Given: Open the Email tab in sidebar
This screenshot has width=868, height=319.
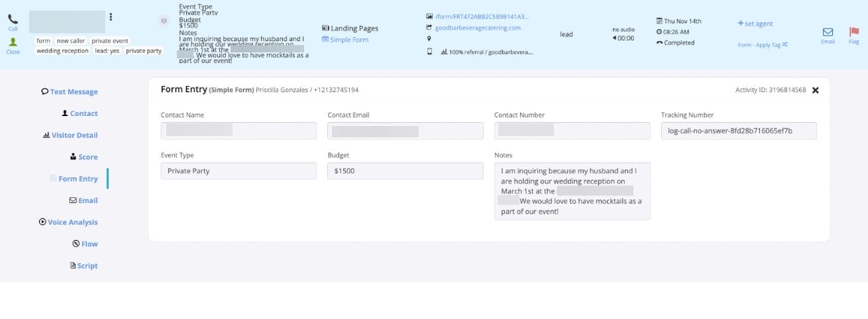Looking at the screenshot, I should click(x=83, y=200).
